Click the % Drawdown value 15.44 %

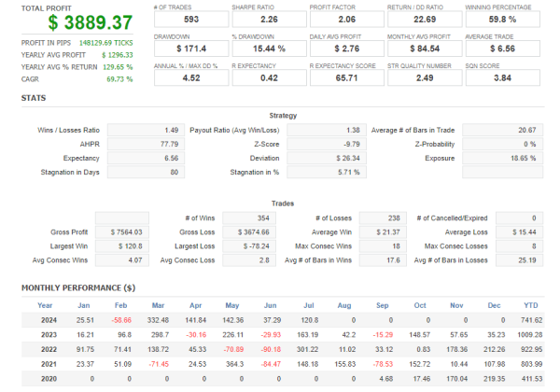(x=269, y=49)
